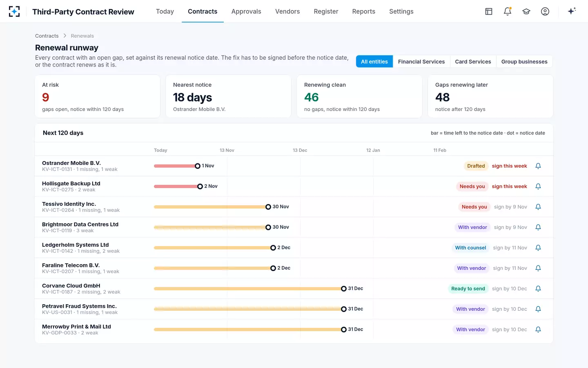Open the Settings tab

coord(401,11)
